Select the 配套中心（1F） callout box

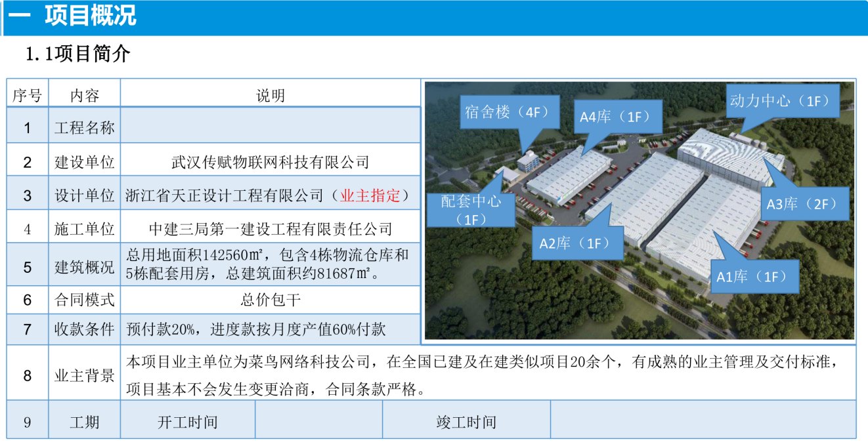pyautogui.click(x=471, y=209)
